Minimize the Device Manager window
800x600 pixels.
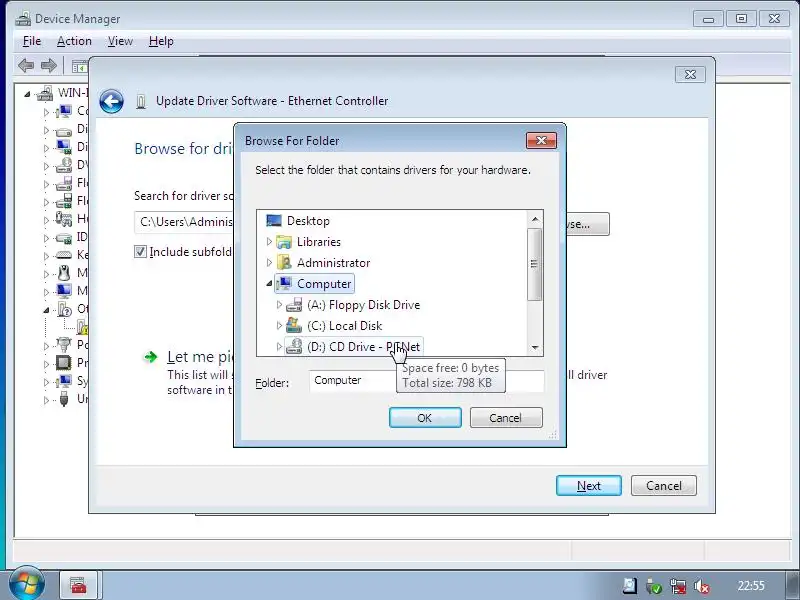[x=709, y=19]
